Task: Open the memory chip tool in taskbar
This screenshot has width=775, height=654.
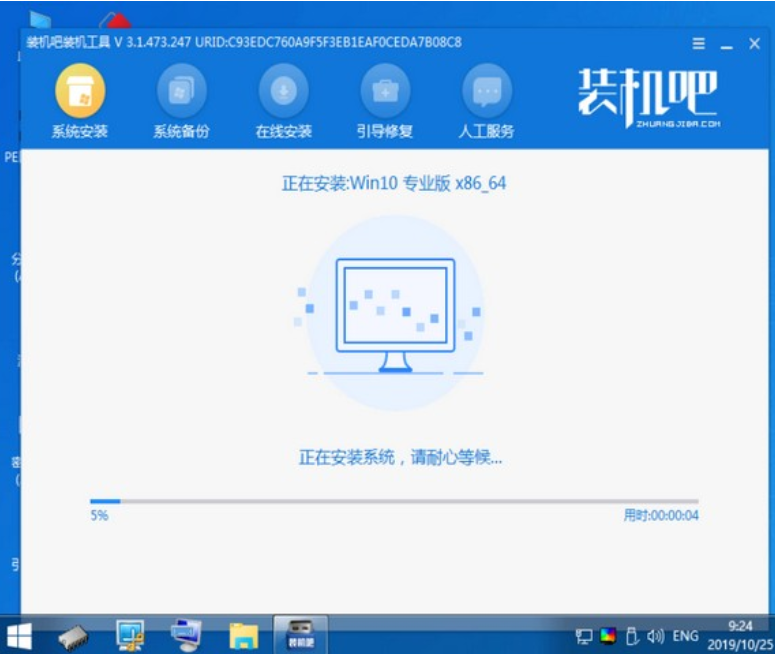Action: [75, 635]
